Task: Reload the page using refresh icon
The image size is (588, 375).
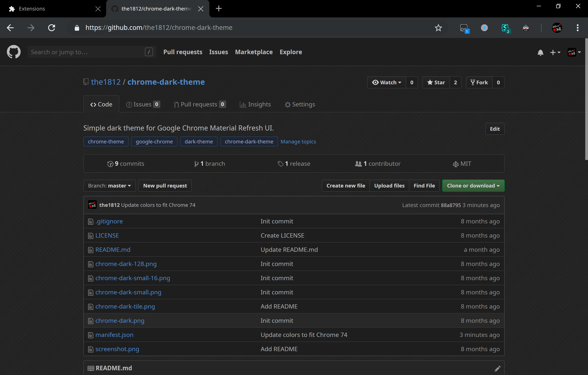Action: click(x=52, y=28)
